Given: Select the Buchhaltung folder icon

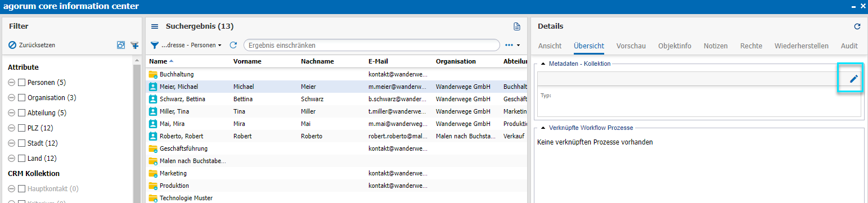Looking at the screenshot, I should tap(152, 74).
